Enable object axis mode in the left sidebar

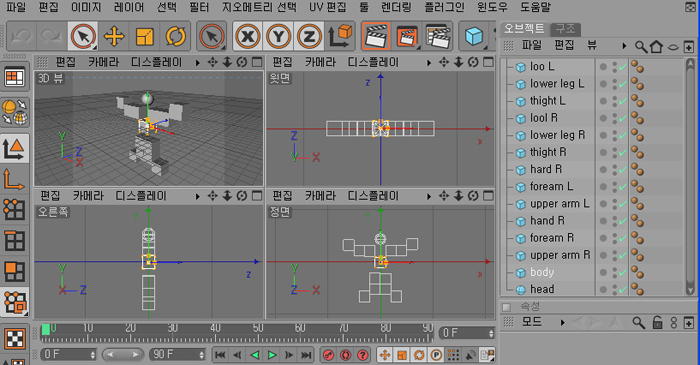tap(15, 179)
